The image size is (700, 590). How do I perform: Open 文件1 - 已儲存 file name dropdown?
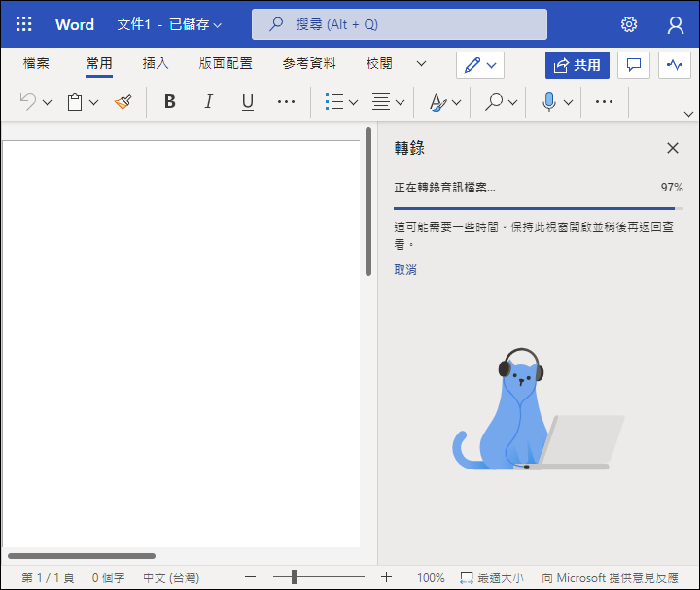169,24
